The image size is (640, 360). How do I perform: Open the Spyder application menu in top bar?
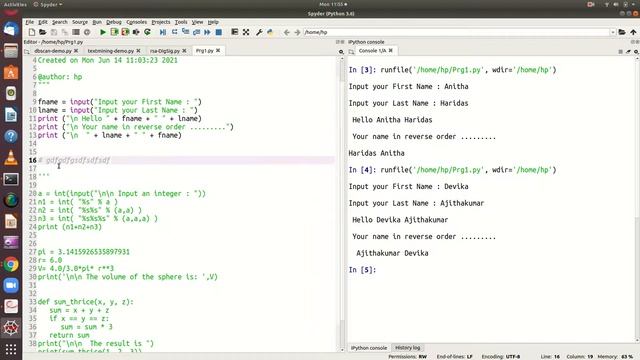pyautogui.click(x=48, y=4)
